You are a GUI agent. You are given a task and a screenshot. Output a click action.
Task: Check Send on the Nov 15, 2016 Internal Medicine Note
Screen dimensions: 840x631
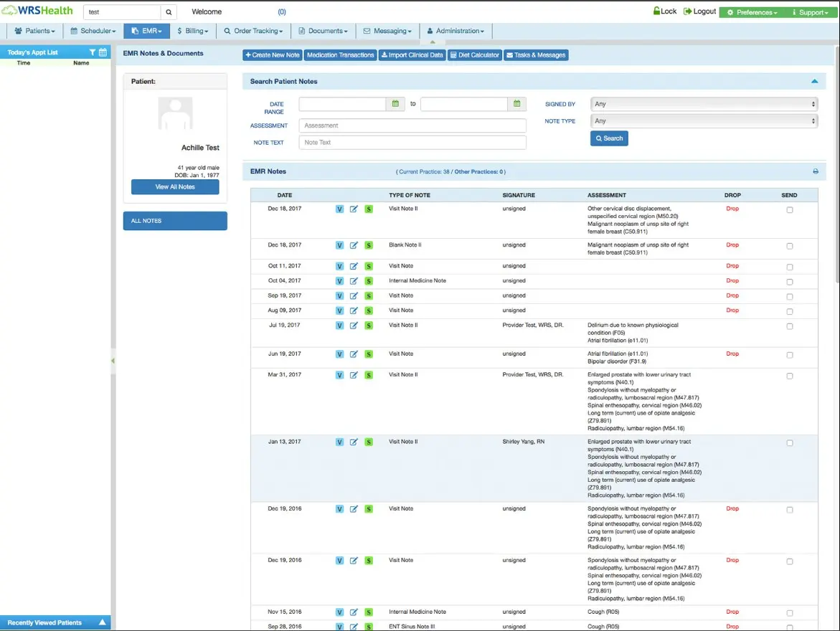tap(790, 612)
